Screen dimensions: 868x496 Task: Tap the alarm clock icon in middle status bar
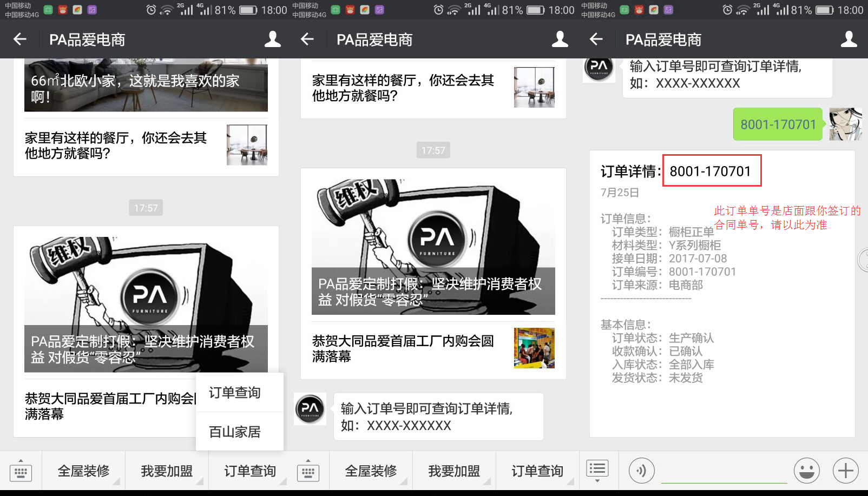tap(439, 10)
